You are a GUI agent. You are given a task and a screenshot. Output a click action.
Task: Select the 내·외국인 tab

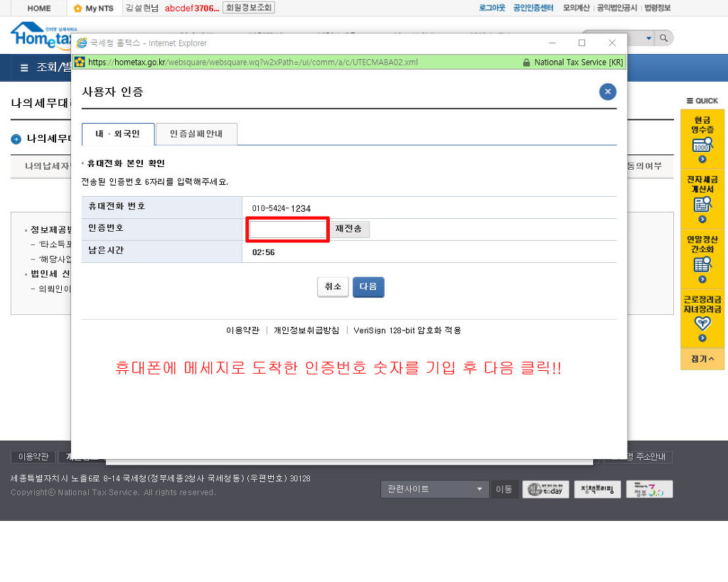(118, 134)
